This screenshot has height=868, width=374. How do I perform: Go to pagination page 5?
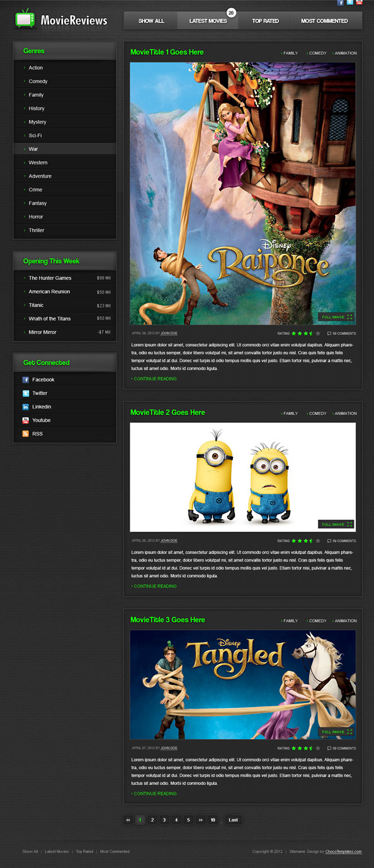point(188,820)
